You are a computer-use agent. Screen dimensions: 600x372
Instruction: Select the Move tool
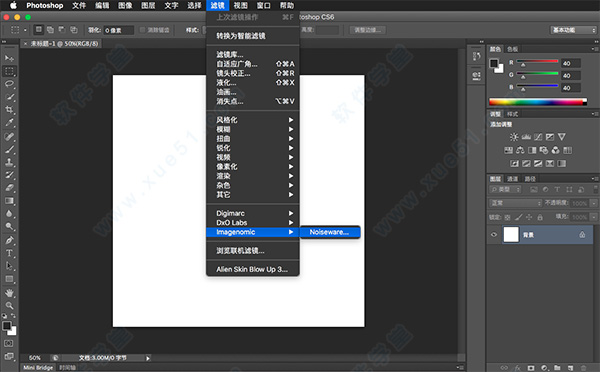click(x=9, y=58)
